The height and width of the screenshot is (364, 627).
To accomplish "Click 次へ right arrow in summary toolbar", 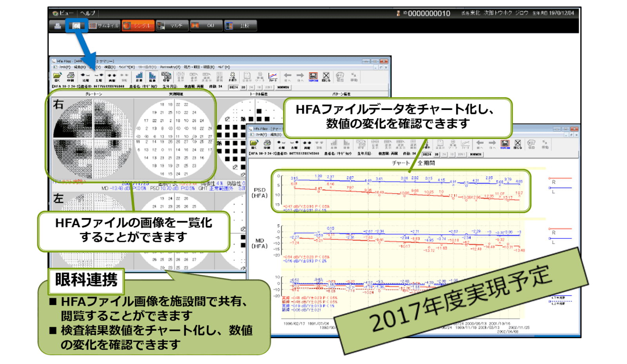I will coord(300,77).
